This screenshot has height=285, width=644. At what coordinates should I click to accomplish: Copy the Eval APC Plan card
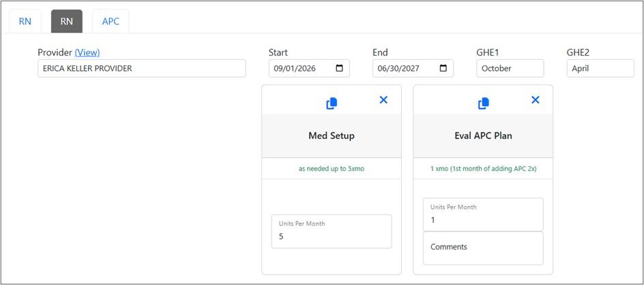coord(484,104)
